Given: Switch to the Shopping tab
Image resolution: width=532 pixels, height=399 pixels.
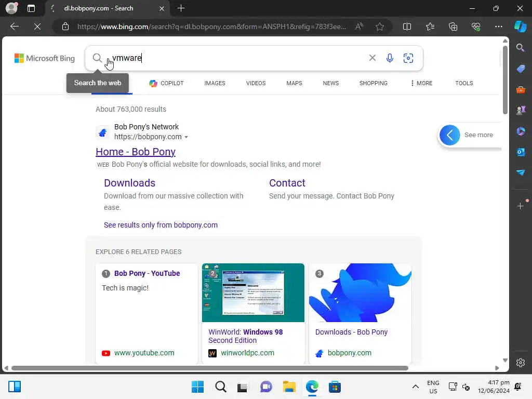Looking at the screenshot, I should (373, 83).
